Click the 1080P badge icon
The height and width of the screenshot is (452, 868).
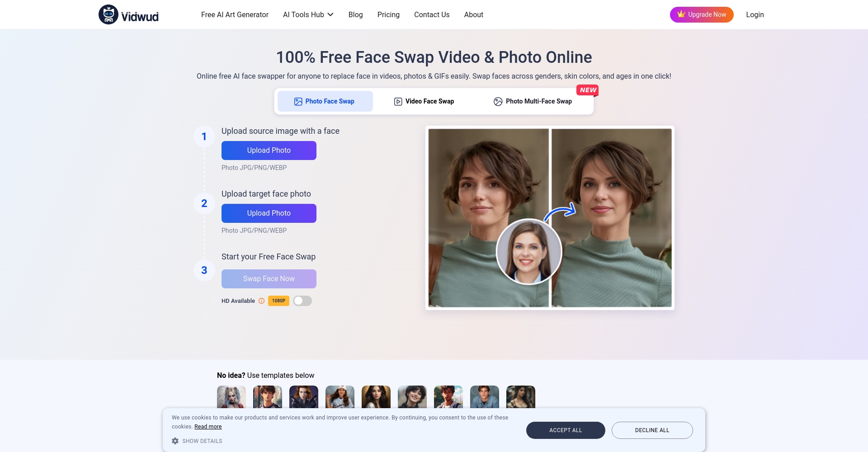click(278, 301)
